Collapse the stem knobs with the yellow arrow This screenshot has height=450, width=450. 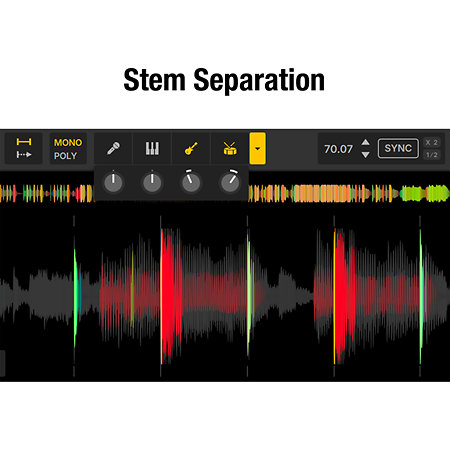[x=257, y=148]
